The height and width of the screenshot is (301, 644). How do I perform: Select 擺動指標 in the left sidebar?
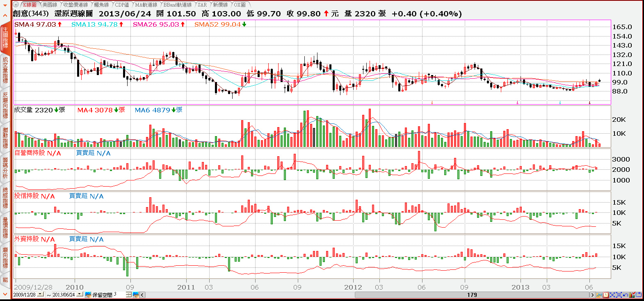[x=5, y=138]
